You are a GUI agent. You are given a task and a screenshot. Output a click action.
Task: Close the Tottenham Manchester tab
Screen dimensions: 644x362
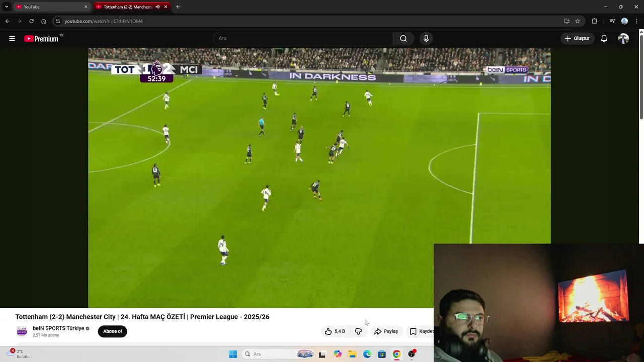166,7
